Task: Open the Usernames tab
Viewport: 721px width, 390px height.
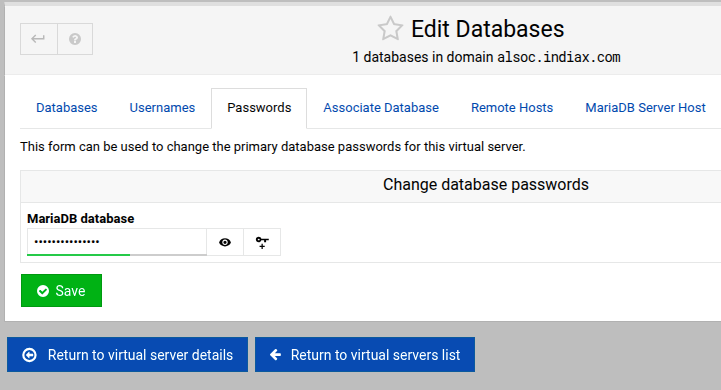Action: [x=162, y=108]
